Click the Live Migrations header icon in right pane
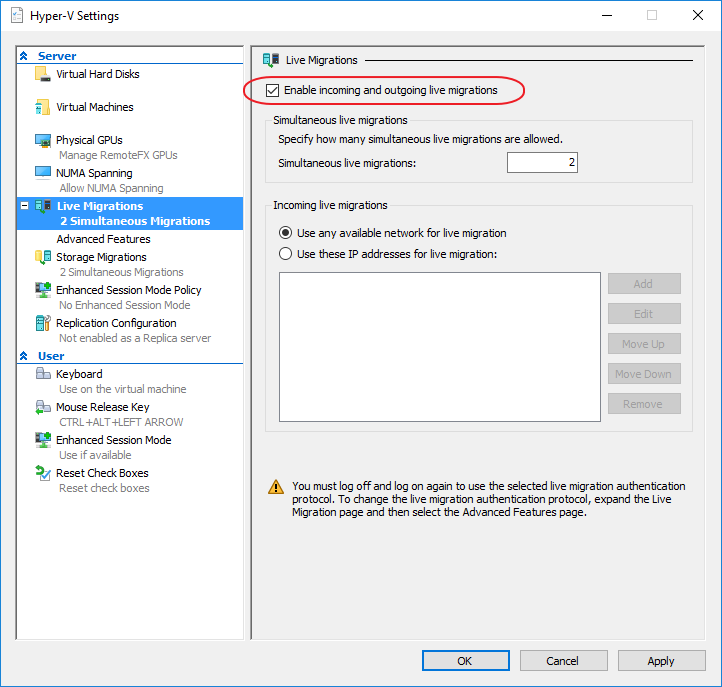The image size is (722, 687). (x=271, y=60)
